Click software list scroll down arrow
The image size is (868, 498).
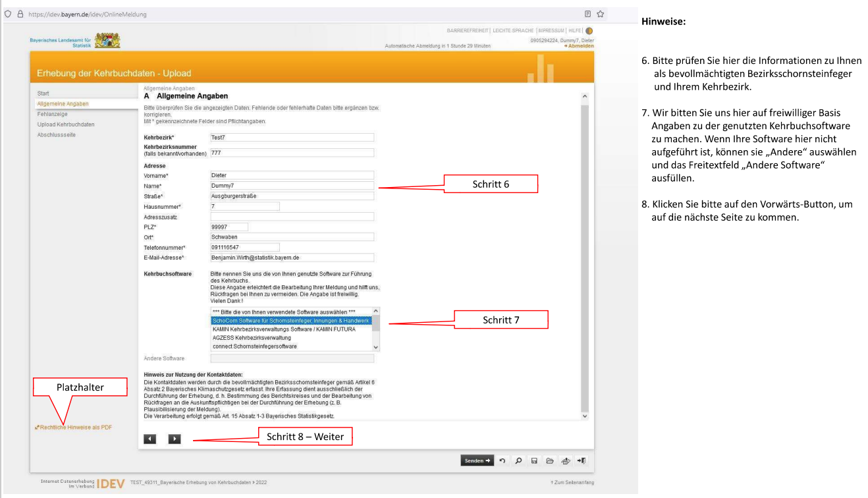tap(376, 347)
